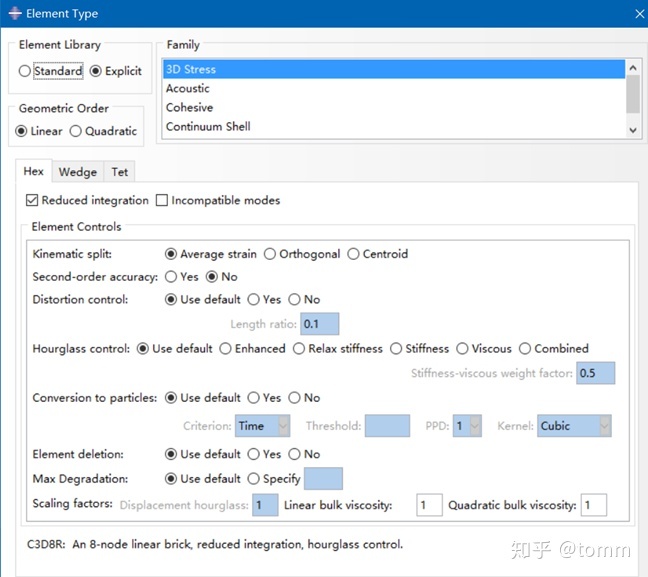This screenshot has width=648, height=577.
Task: Click the Abaqus icon in title bar
Action: pos(15,13)
